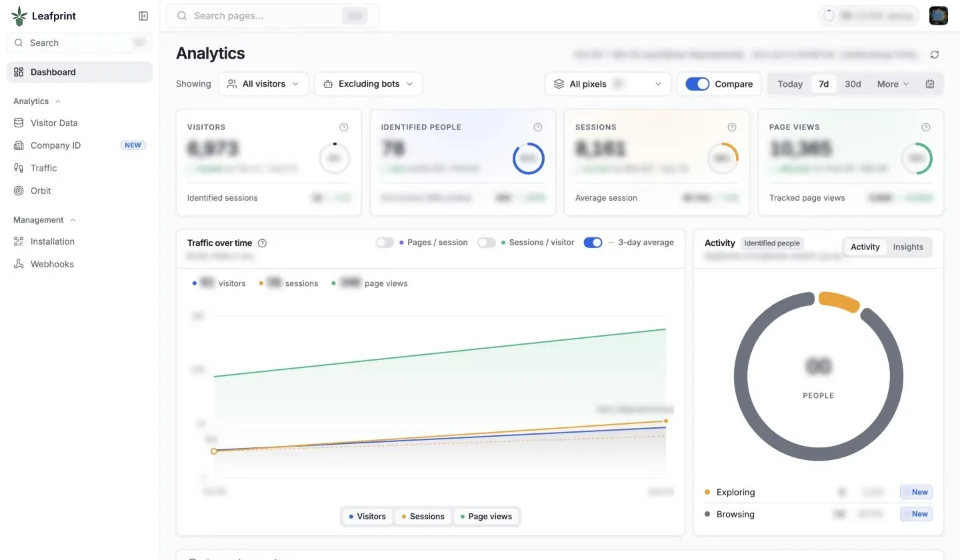Toggle the Compare switch off
960x560 pixels.
(697, 84)
